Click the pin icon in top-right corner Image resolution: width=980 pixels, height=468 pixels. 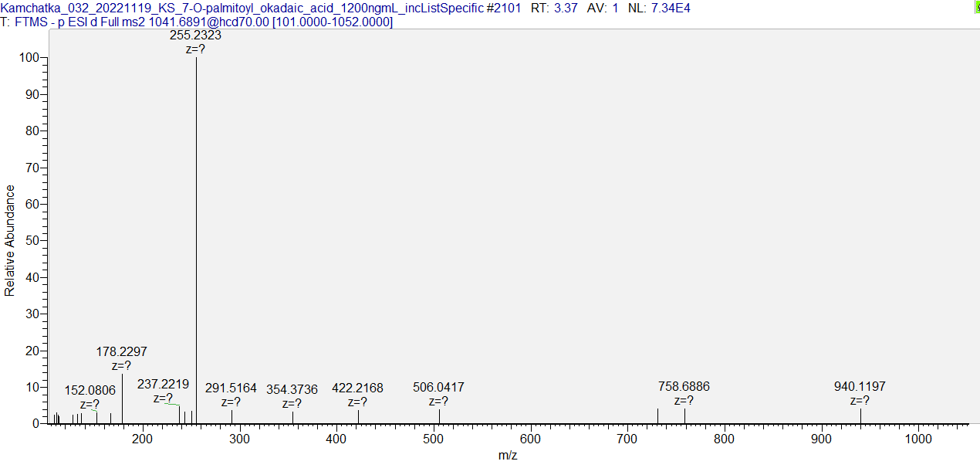click(976, 7)
